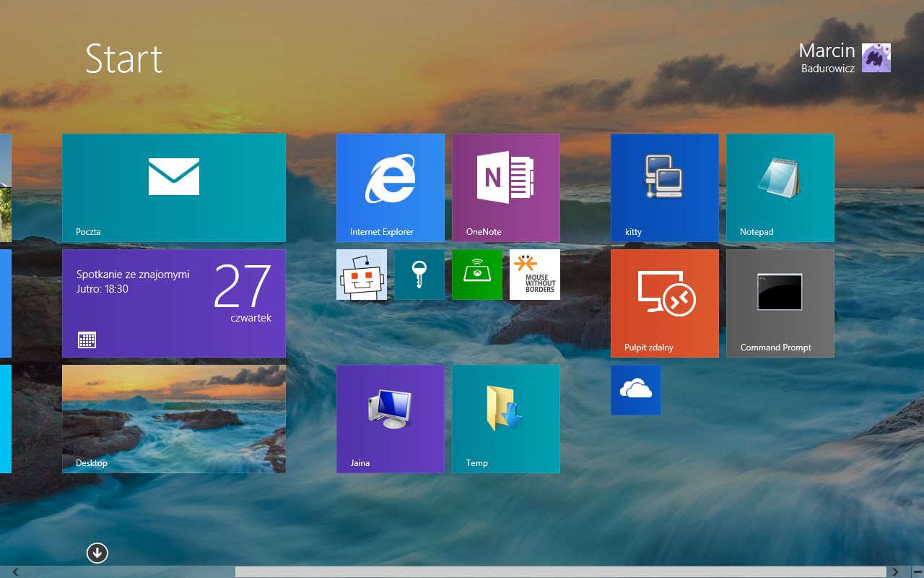Open the small OneDrive cloud tile

click(636, 390)
